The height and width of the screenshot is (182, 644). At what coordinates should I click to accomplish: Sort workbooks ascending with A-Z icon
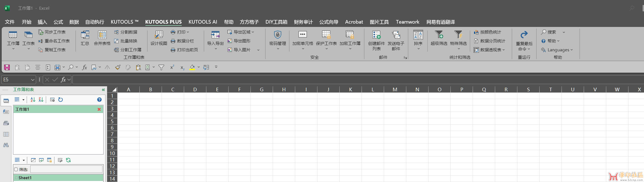point(33,100)
